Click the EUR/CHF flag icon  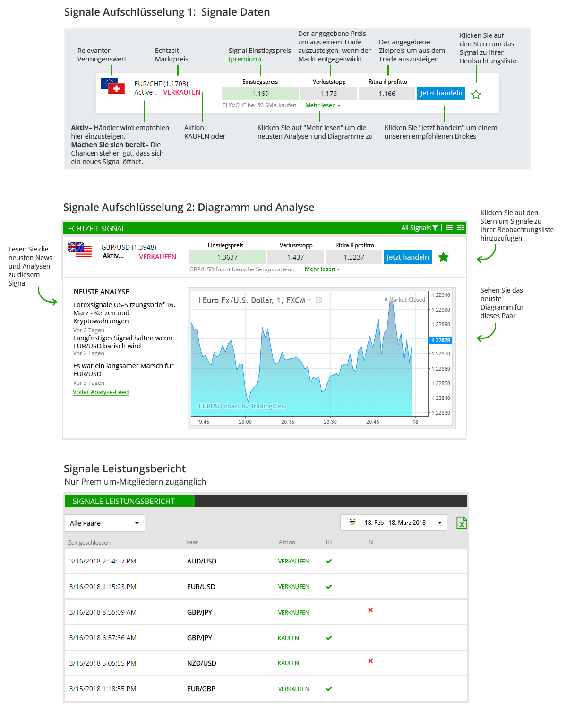pyautogui.click(x=113, y=87)
